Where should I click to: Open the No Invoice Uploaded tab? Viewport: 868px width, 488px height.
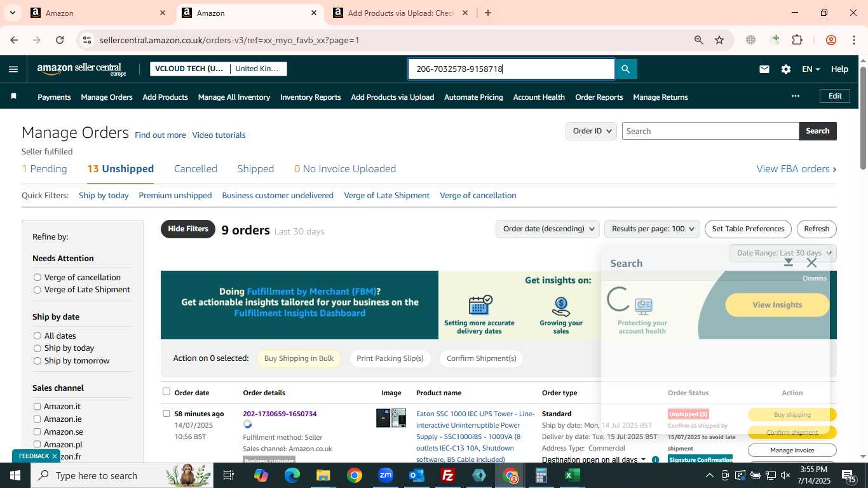coord(345,169)
